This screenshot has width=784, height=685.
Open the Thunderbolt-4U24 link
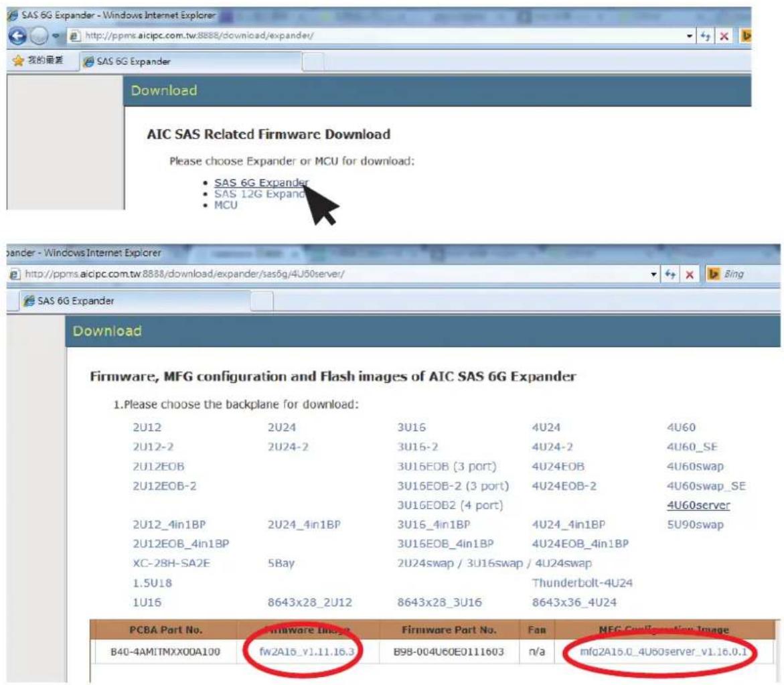(582, 583)
